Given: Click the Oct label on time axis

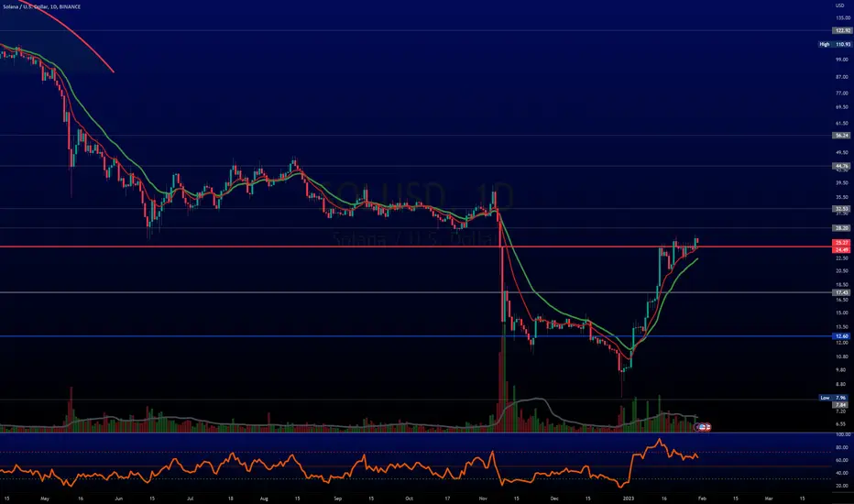Looking at the screenshot, I should (x=409, y=499).
